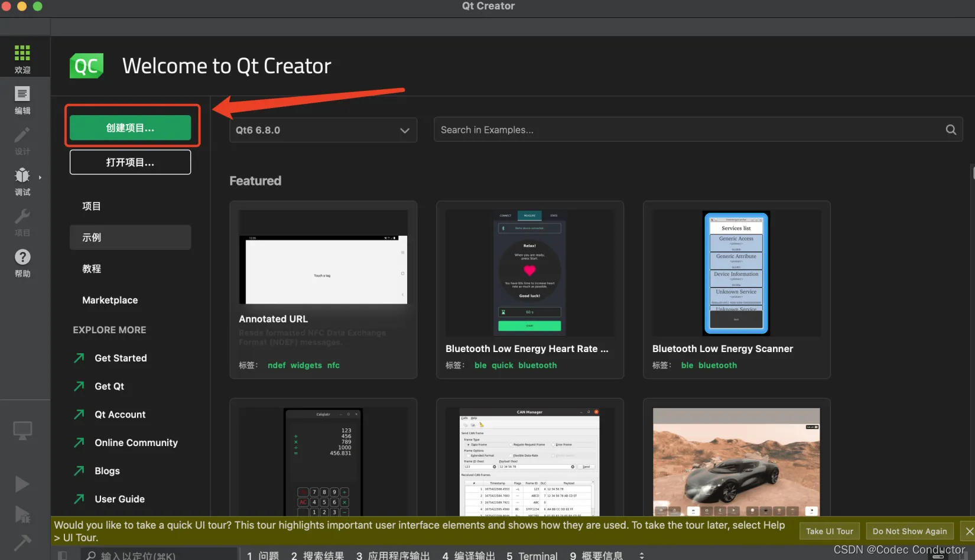
Task: Open 9 概要信息 output pane
Action: (596, 556)
